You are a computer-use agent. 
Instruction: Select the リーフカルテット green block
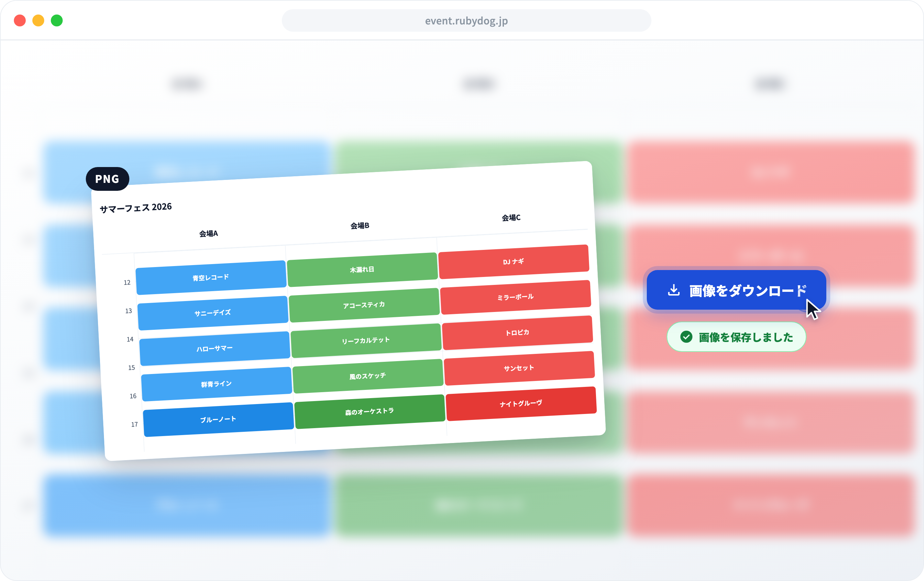tap(366, 341)
